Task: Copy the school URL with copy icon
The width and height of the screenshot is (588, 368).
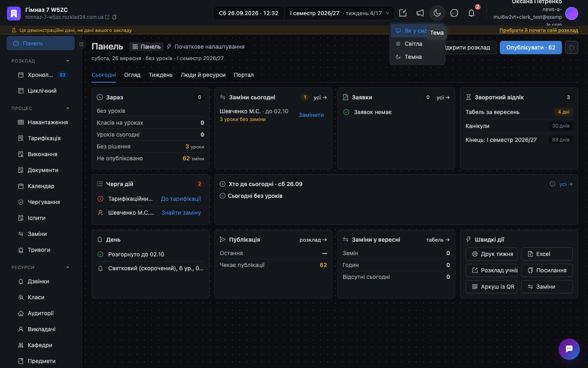Action: 114,17
